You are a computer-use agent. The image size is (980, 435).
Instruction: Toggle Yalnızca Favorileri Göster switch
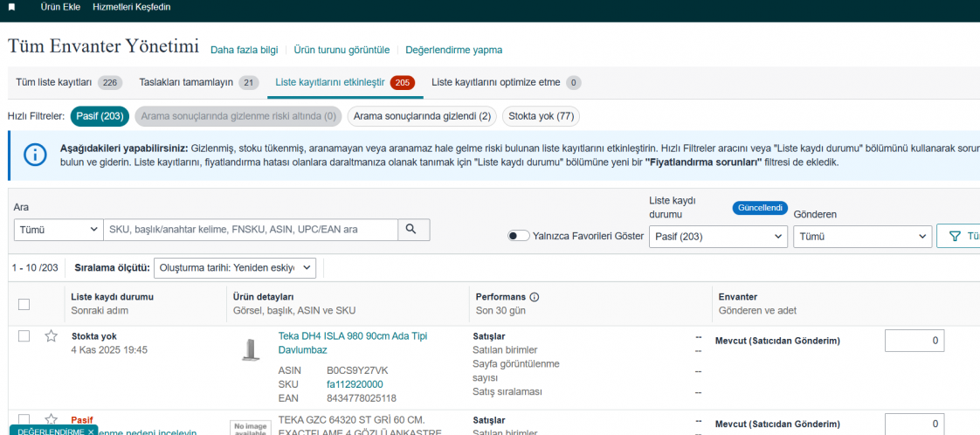click(x=519, y=236)
